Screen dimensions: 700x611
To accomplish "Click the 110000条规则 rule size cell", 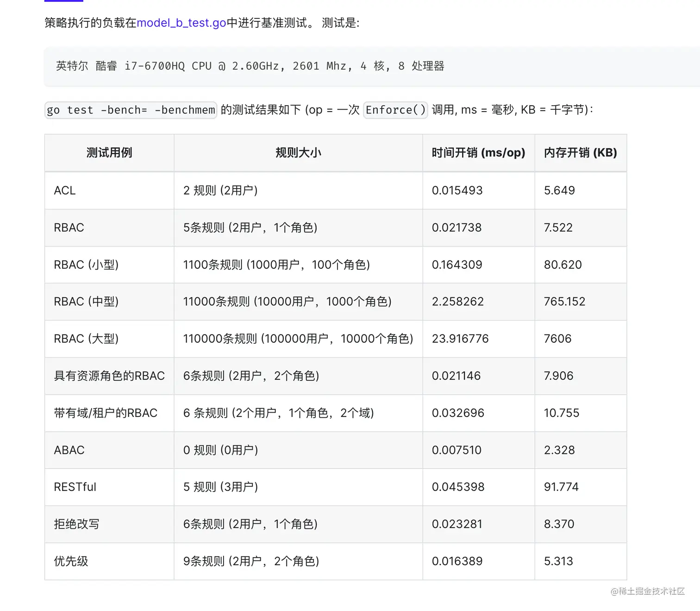I will coord(298,339).
